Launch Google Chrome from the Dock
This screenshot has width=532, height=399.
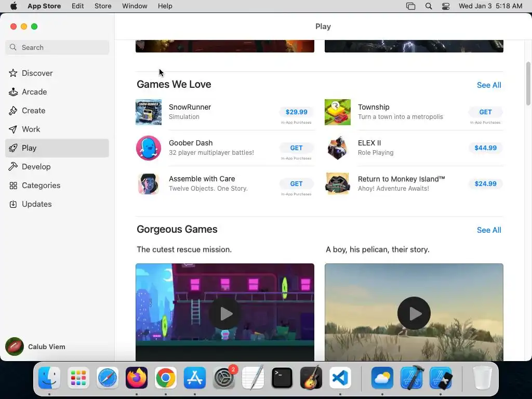[166, 378]
